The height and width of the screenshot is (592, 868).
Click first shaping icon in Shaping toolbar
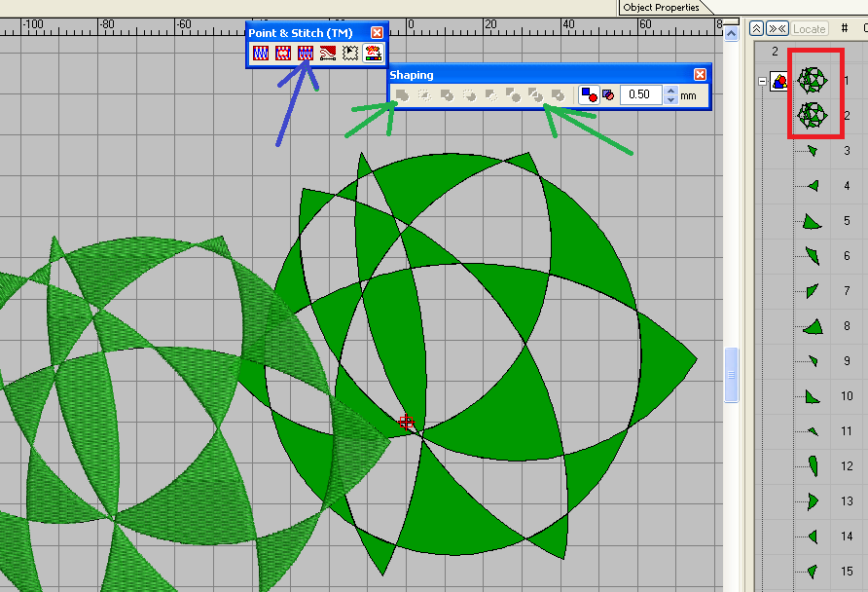click(x=402, y=95)
